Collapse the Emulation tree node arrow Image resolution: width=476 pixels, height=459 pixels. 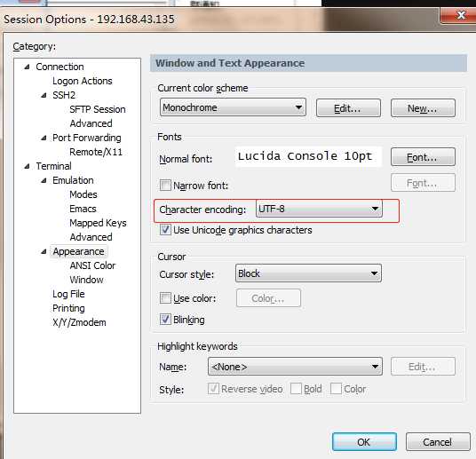tap(44, 180)
